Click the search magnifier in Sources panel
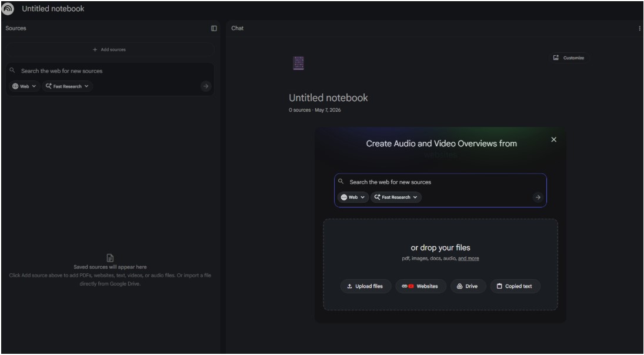The width and height of the screenshot is (644, 355). [12, 71]
